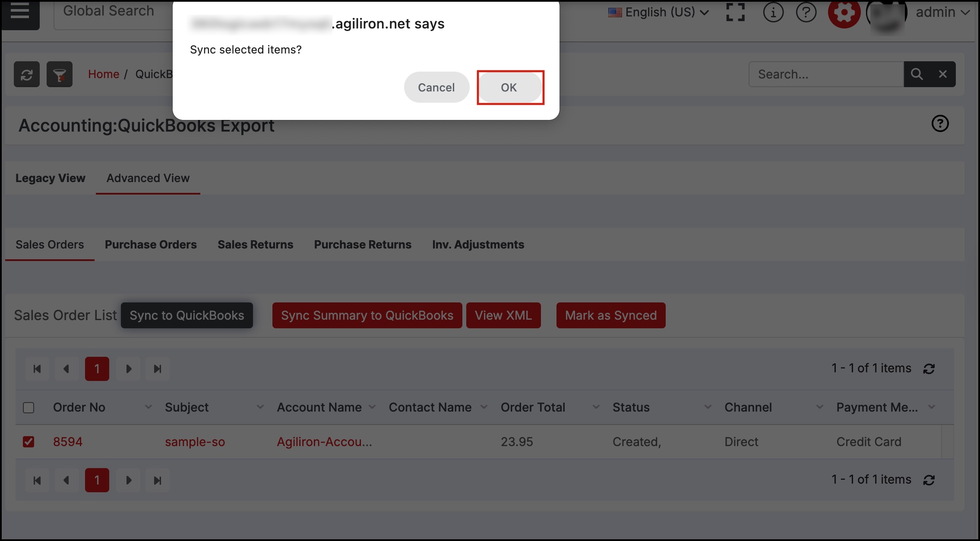Click the magnifier search icon button
This screenshot has width=980, height=541.
(x=917, y=74)
